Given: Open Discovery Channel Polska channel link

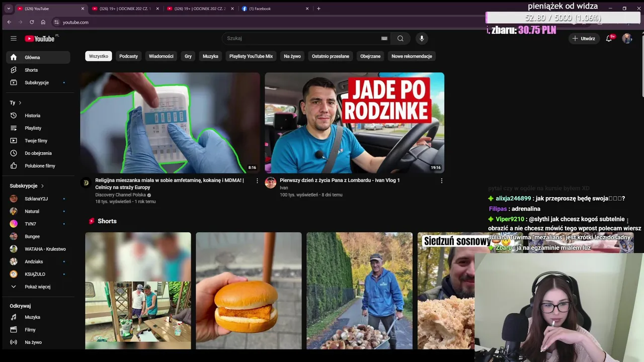Looking at the screenshot, I should coord(121,195).
